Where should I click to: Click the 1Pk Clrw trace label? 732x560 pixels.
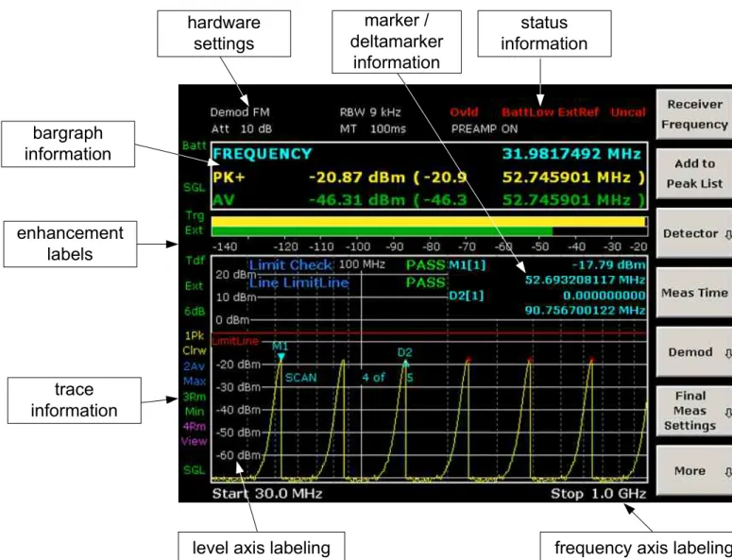click(195, 343)
